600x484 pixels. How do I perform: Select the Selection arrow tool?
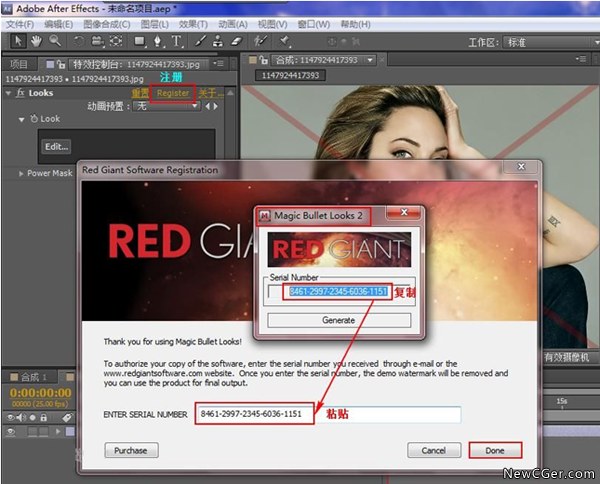(x=18, y=41)
